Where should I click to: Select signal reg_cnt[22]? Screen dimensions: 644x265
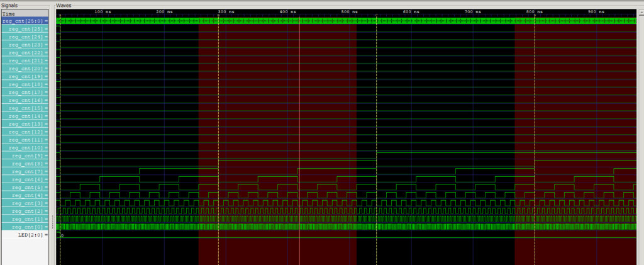[x=25, y=53]
